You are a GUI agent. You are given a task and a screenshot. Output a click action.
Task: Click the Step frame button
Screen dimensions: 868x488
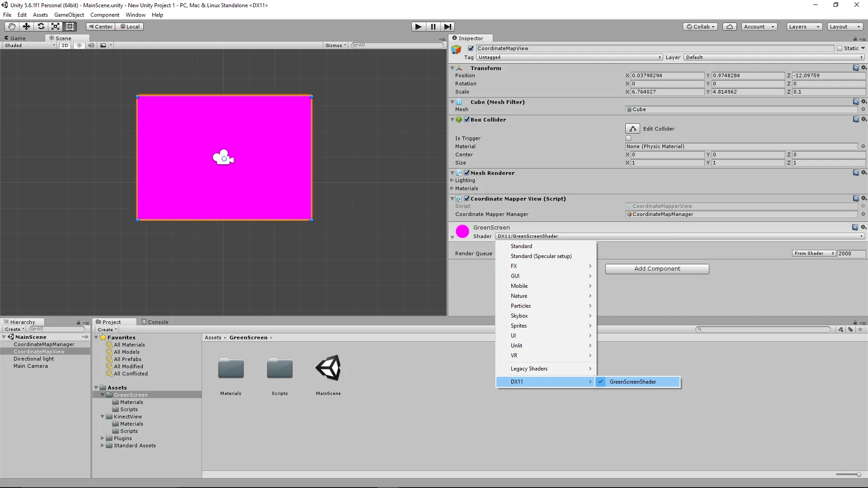pos(447,27)
